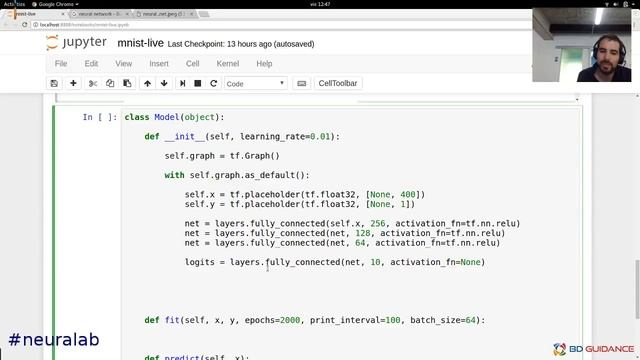Viewport: 640px width, 360px height.
Task: Close the mnist-live browser tab
Action: tap(63, 14)
